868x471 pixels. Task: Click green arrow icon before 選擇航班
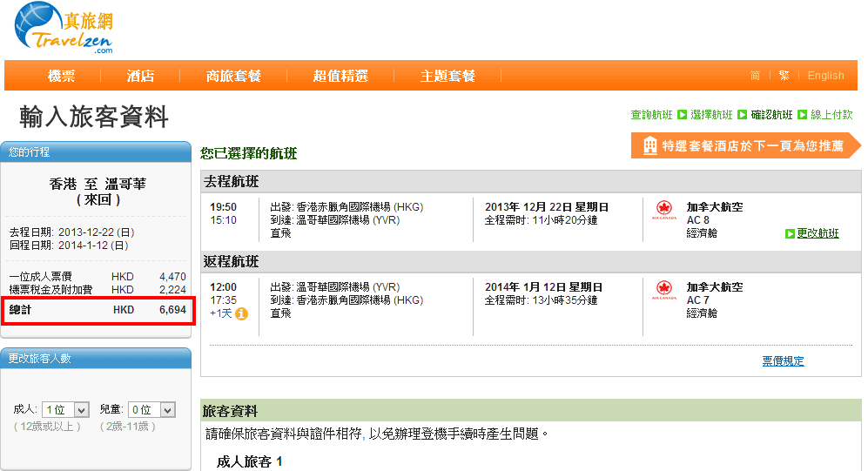click(x=682, y=115)
